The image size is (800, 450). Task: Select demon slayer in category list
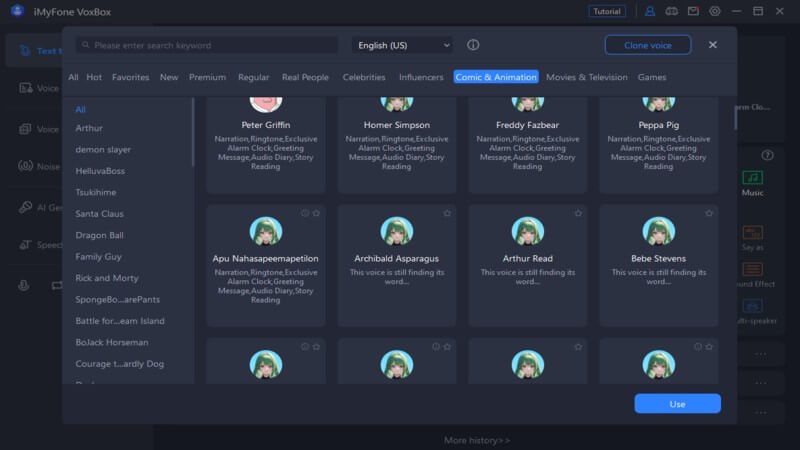point(103,149)
